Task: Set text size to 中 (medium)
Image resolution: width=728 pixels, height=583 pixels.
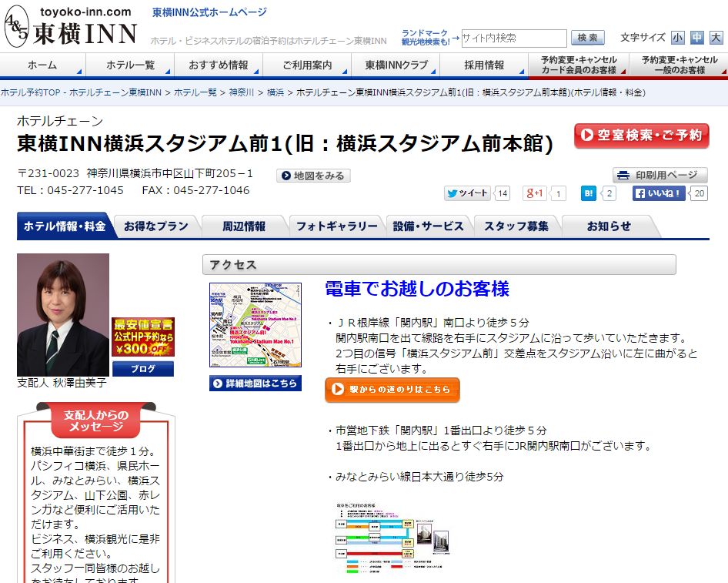Action: point(697,38)
